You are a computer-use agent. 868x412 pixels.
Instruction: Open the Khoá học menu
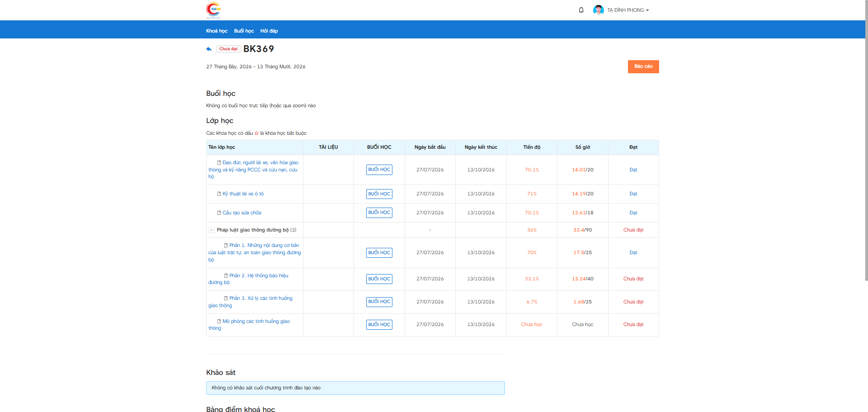tap(217, 31)
